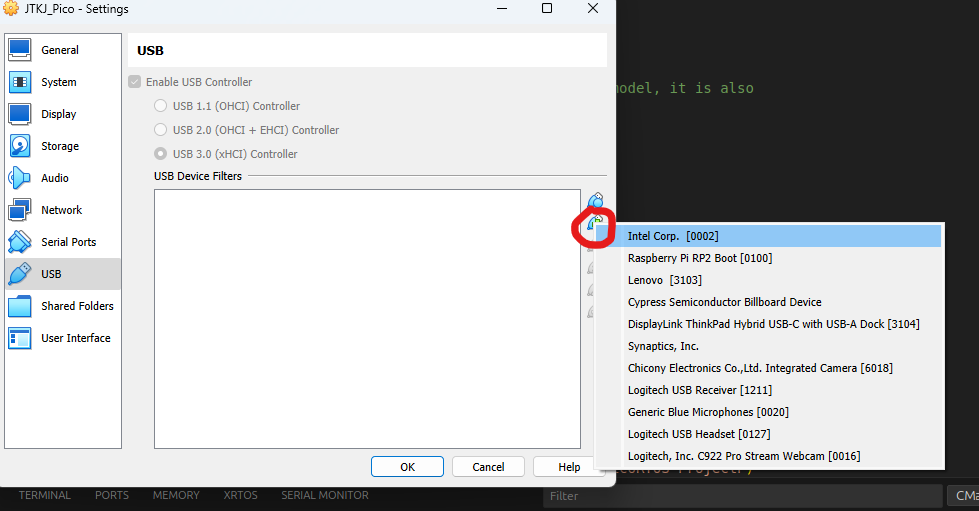979x511 pixels.
Task: Select USB 3.0 (xHCI) Controller option
Action: click(x=160, y=154)
